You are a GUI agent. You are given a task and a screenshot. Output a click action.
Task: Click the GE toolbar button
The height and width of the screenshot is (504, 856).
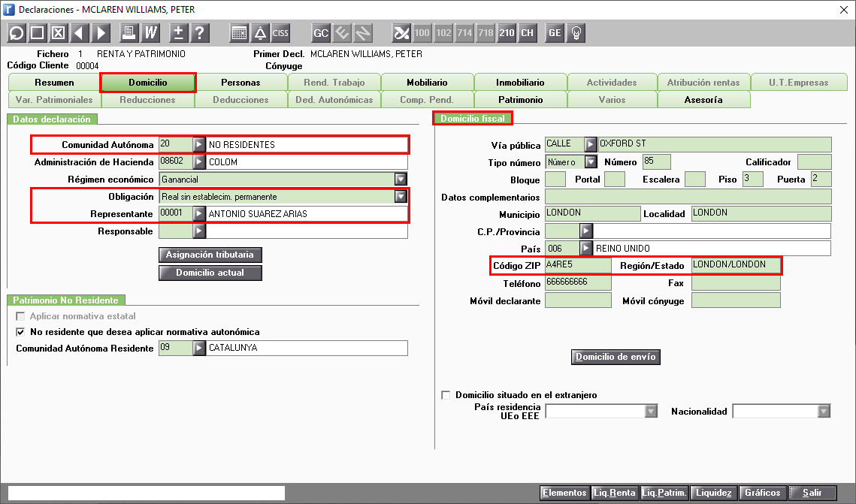[555, 33]
